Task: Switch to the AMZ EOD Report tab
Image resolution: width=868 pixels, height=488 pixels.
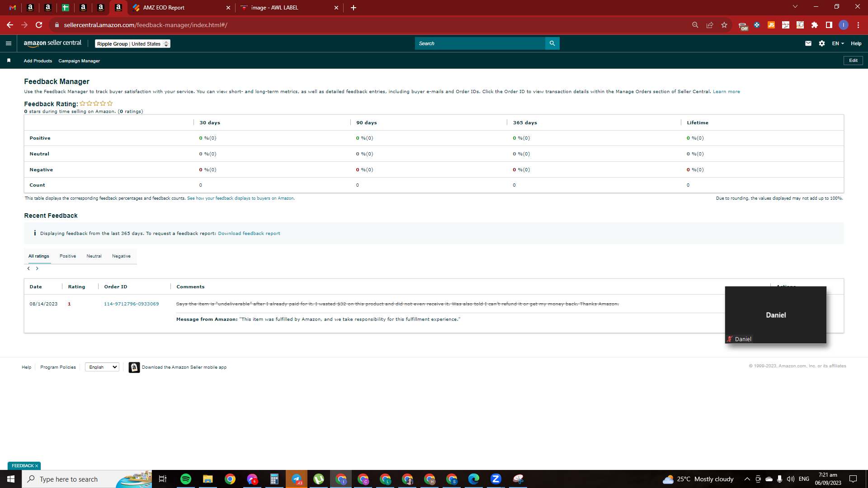Action: pyautogui.click(x=181, y=7)
